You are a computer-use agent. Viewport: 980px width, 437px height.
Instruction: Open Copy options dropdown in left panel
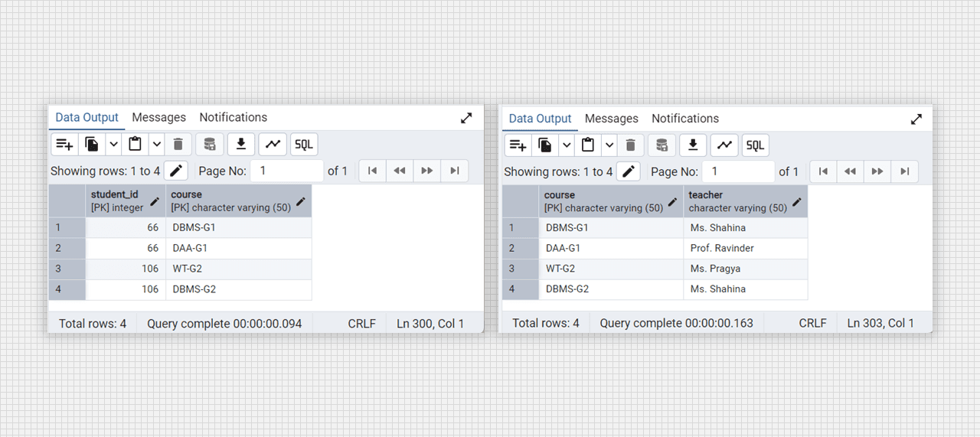(113, 144)
